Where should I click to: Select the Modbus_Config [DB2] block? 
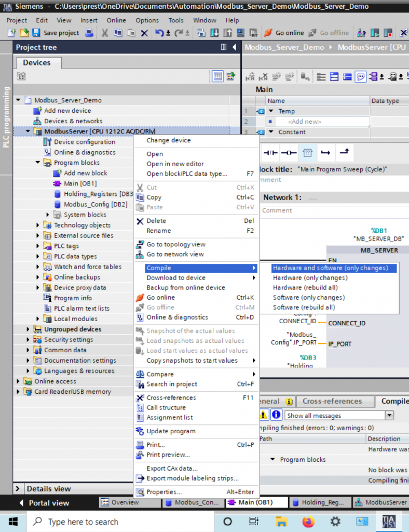(x=96, y=204)
